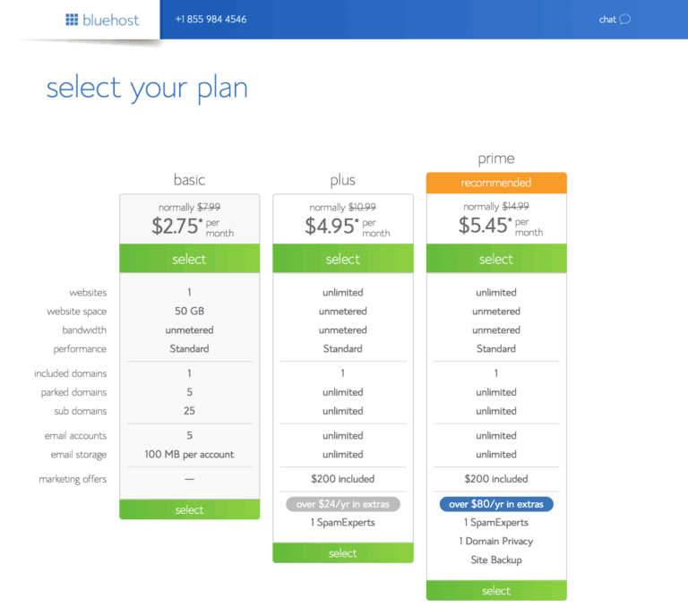The image size is (688, 616).
Task: Click the prime plan heading
Action: point(496,158)
